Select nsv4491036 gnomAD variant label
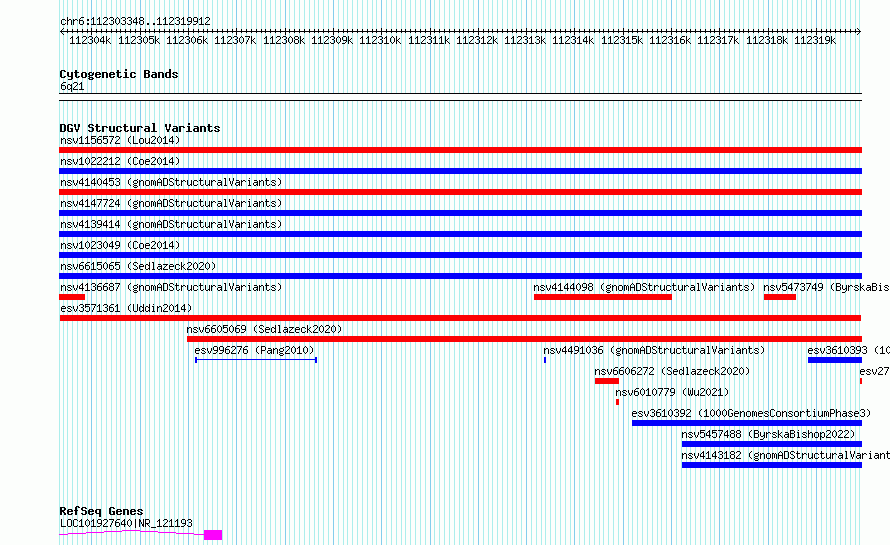Viewport: 890px width, 545px height. [654, 350]
